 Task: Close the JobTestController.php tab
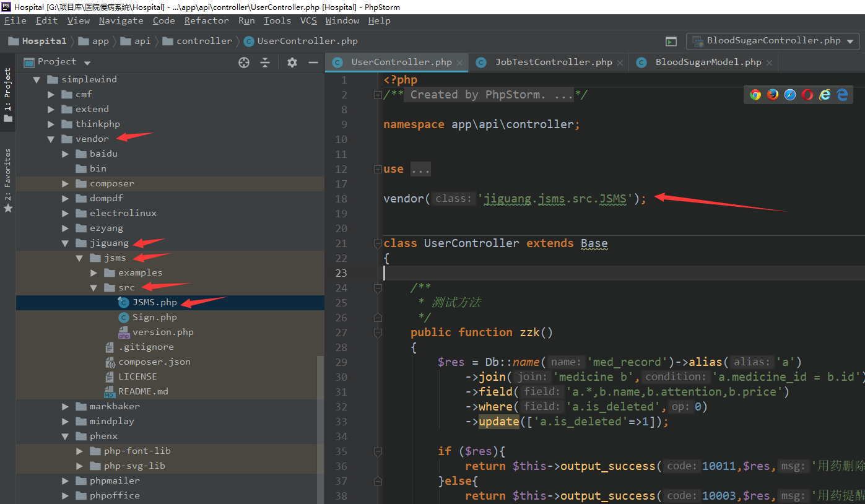[x=619, y=63]
